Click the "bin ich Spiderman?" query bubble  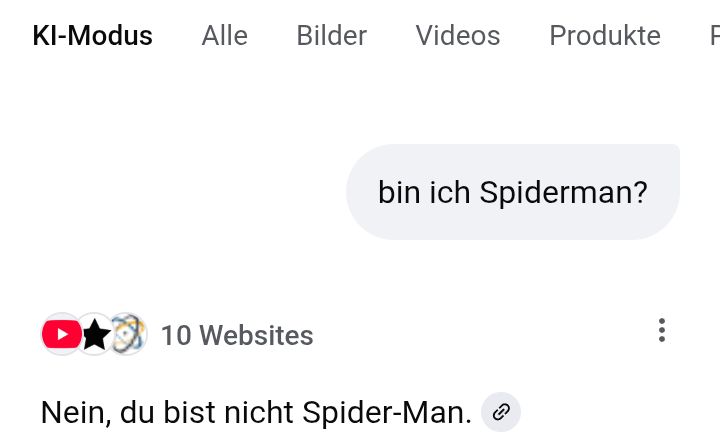coord(512,193)
